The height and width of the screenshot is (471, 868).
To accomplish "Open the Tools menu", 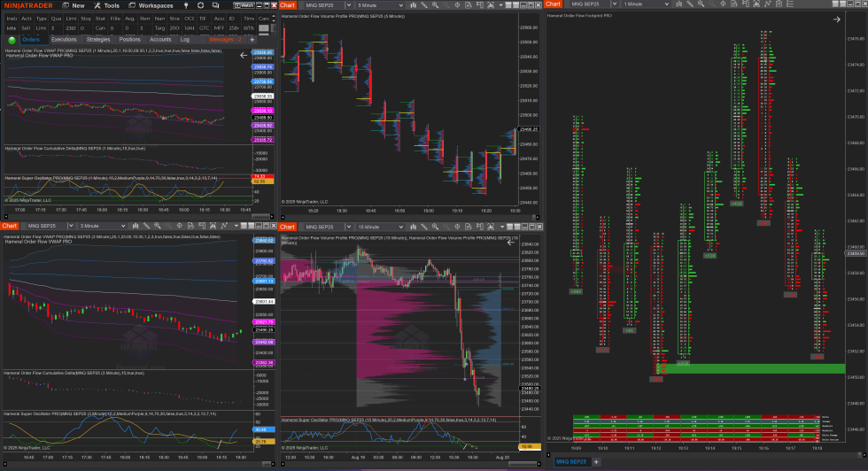I will (107, 5).
